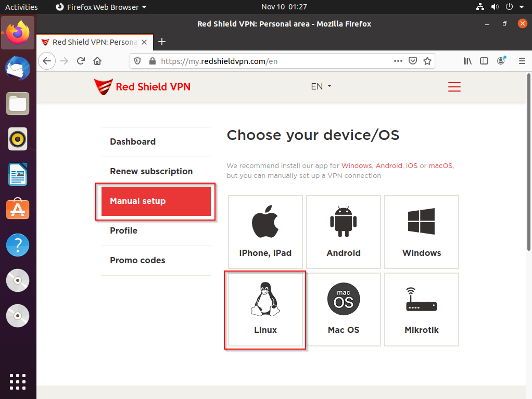Select Manual setup in sidebar
532x399 pixels.
point(156,201)
